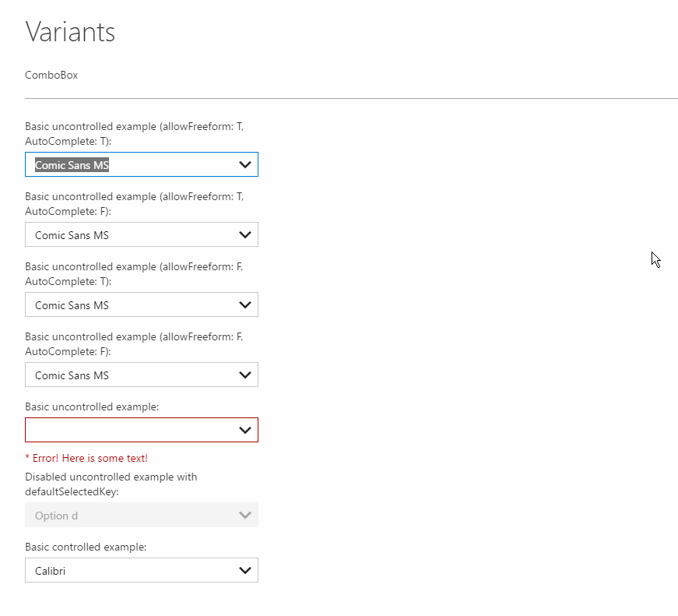Open the dropdown chevron of the highlighted Comic Sans MS combobox
678x616 pixels.
click(245, 164)
